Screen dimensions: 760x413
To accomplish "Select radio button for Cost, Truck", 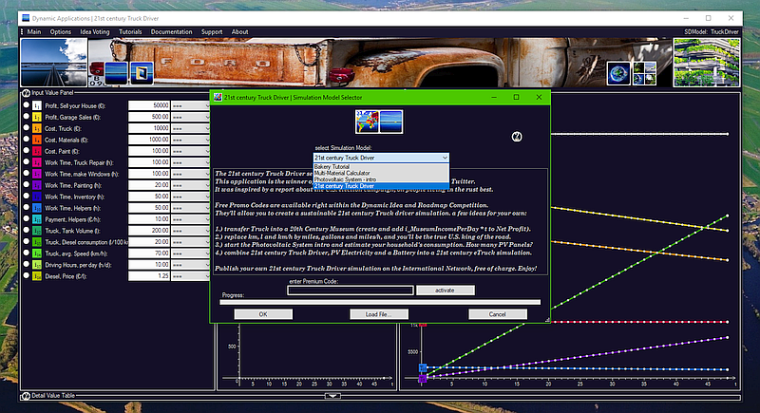I will pos(26,128).
